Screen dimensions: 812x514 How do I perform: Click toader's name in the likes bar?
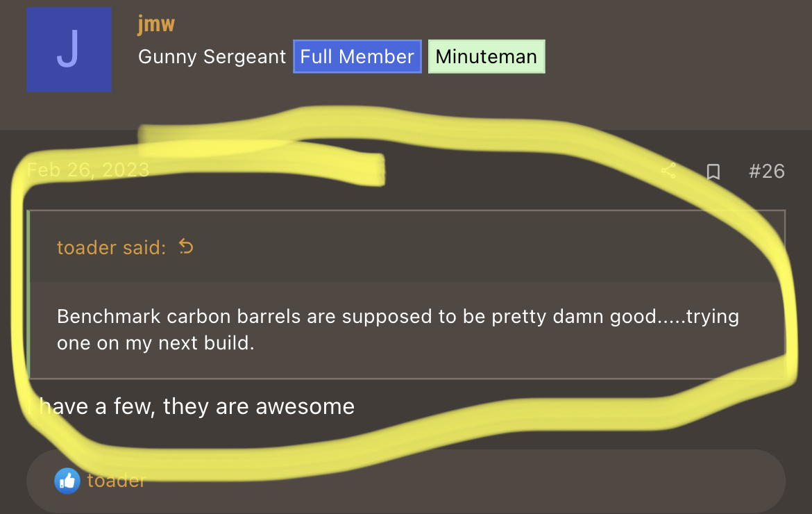pos(117,481)
